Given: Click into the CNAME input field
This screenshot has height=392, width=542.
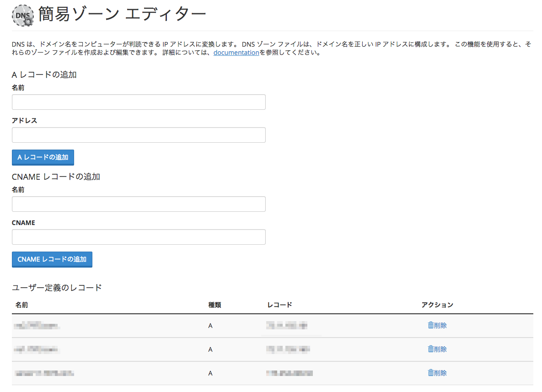Looking at the screenshot, I should [x=139, y=237].
